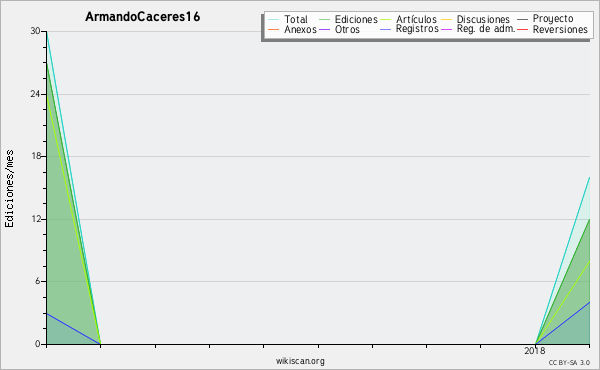Click the Ediciones/mes y-axis label
This screenshot has width=600, height=370.
[9, 189]
